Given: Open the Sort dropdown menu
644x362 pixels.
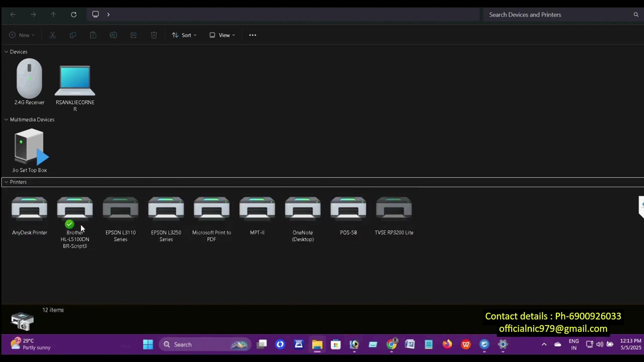Looking at the screenshot, I should click(184, 35).
